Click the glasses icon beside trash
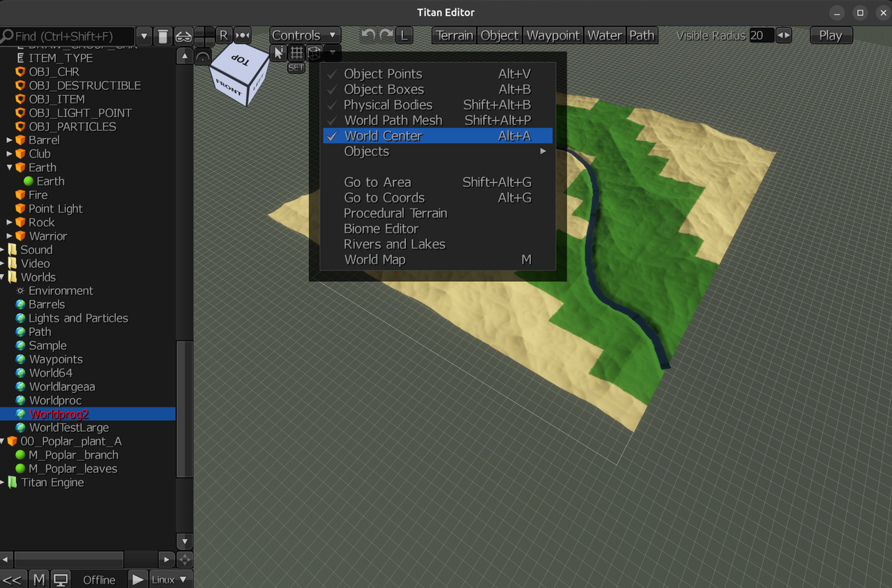892x588 pixels. 183,36
